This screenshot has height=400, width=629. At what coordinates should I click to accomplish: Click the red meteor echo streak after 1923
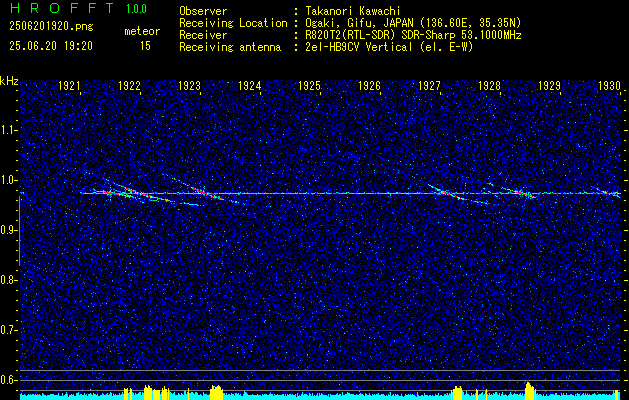[x=207, y=193]
